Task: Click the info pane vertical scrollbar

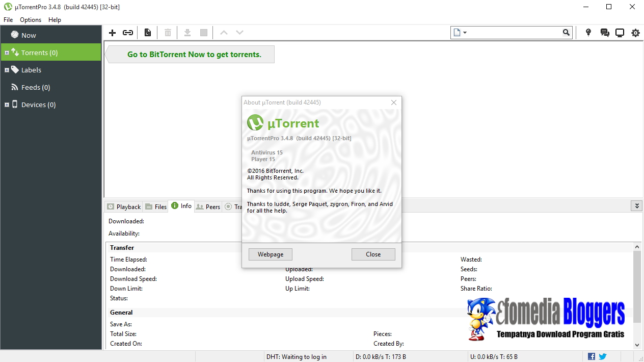Action: pyautogui.click(x=637, y=286)
